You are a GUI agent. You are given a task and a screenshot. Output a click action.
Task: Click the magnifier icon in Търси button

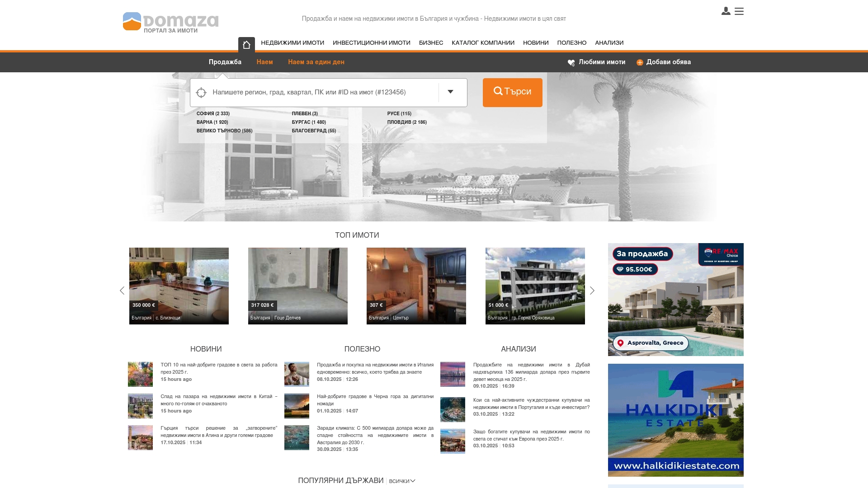(x=497, y=92)
